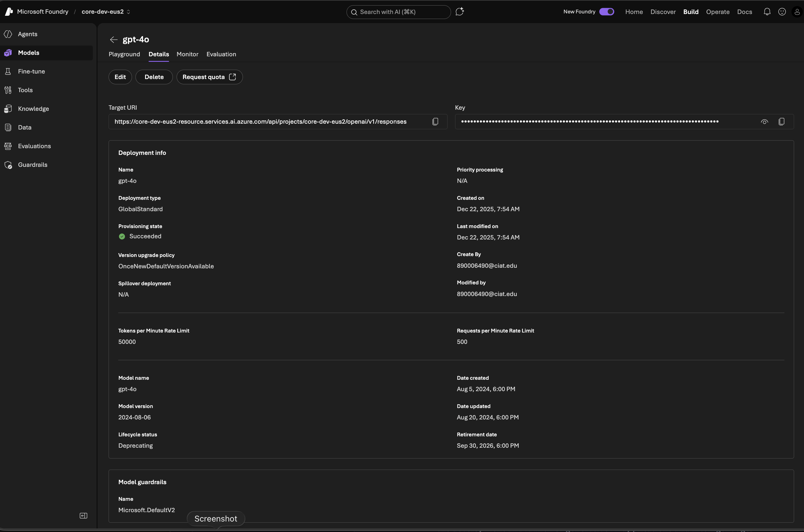Click the Request quota button

[x=210, y=77]
